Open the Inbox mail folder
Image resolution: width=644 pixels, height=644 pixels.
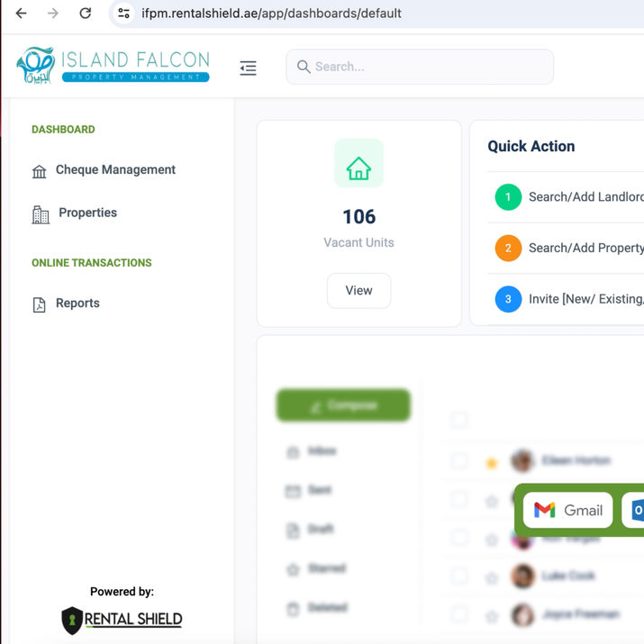coord(312,451)
